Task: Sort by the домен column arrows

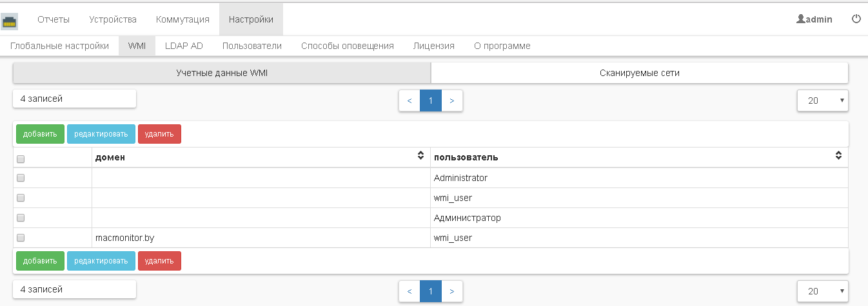Action: tap(420, 155)
